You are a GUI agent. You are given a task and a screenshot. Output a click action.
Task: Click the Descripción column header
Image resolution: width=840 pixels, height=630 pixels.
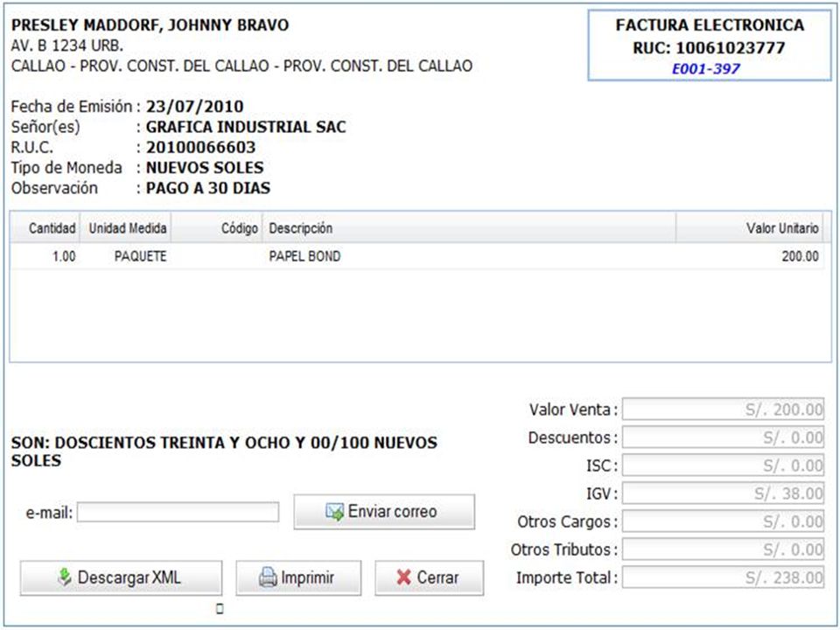(469, 228)
